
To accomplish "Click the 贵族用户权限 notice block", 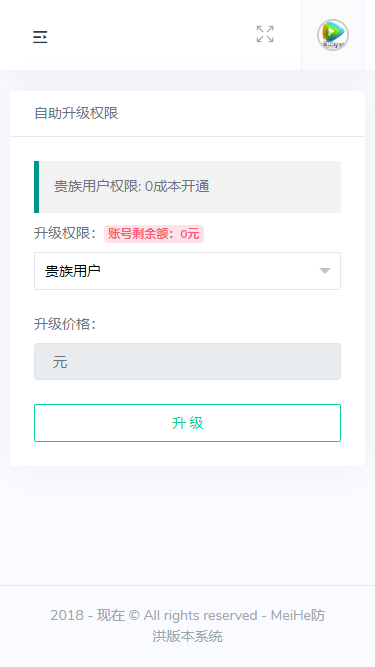I will click(188, 187).
